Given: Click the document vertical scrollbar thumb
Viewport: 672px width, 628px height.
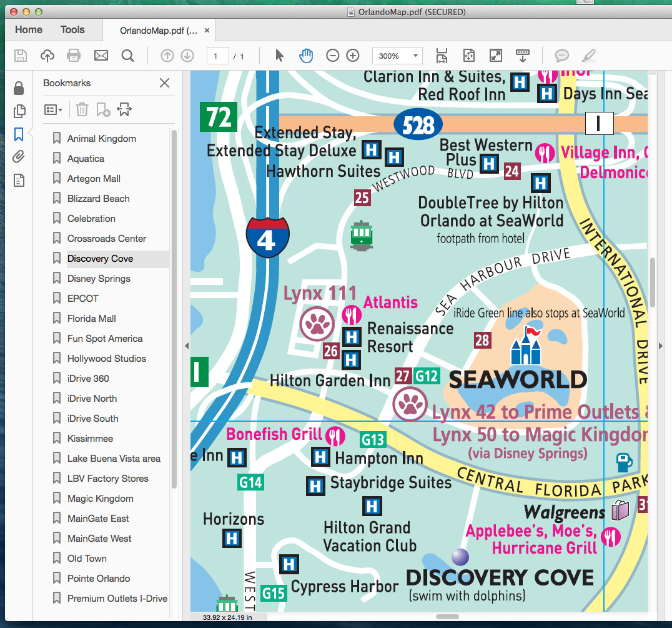Looking at the screenshot, I should coord(653,282).
